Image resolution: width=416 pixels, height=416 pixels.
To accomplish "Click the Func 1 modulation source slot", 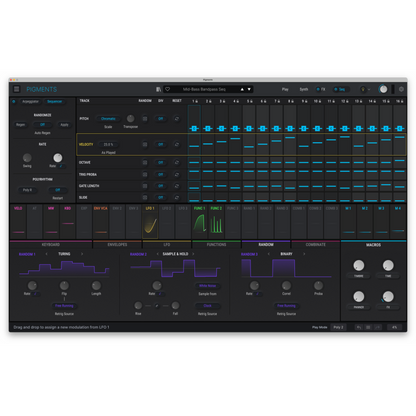I will tap(200, 222).
